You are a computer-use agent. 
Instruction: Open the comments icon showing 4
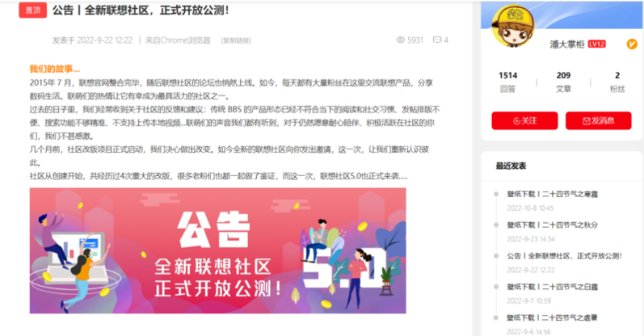tap(437, 40)
